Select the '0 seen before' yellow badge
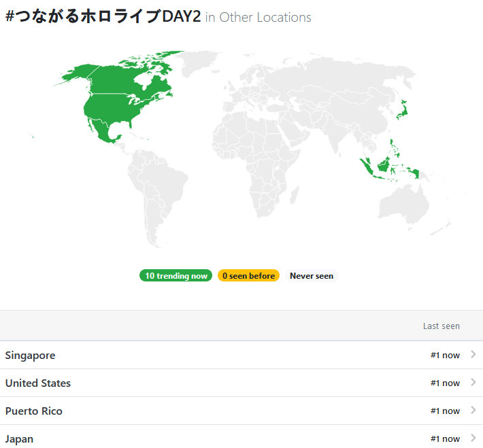Viewport: 483px width, 448px height. [248, 275]
